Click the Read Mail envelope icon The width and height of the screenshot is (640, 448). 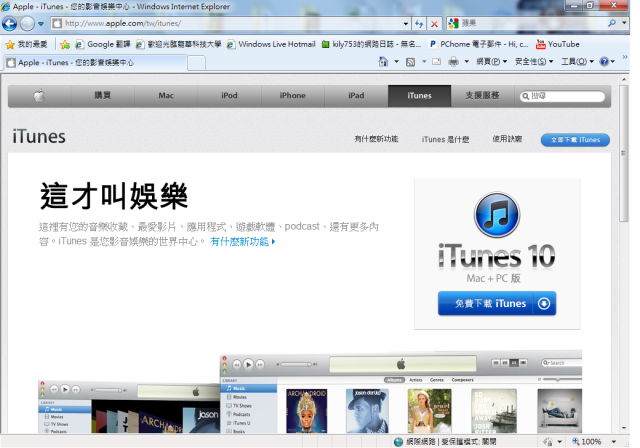pos(436,62)
